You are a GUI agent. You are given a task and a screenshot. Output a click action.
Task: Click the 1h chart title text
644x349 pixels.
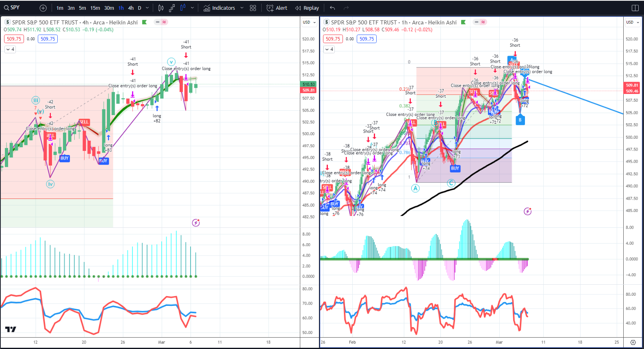tap(394, 22)
